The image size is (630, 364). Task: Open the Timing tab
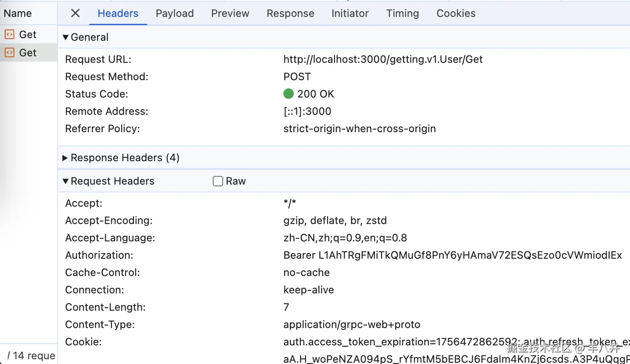[x=403, y=13]
